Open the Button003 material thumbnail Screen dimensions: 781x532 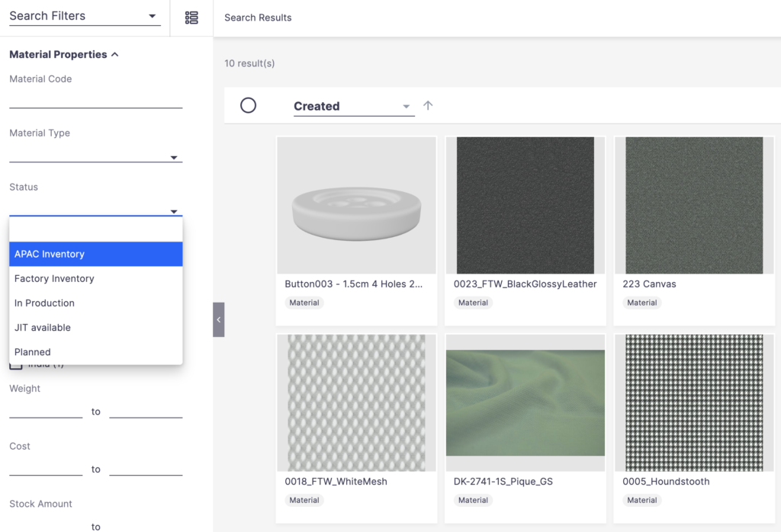click(356, 205)
